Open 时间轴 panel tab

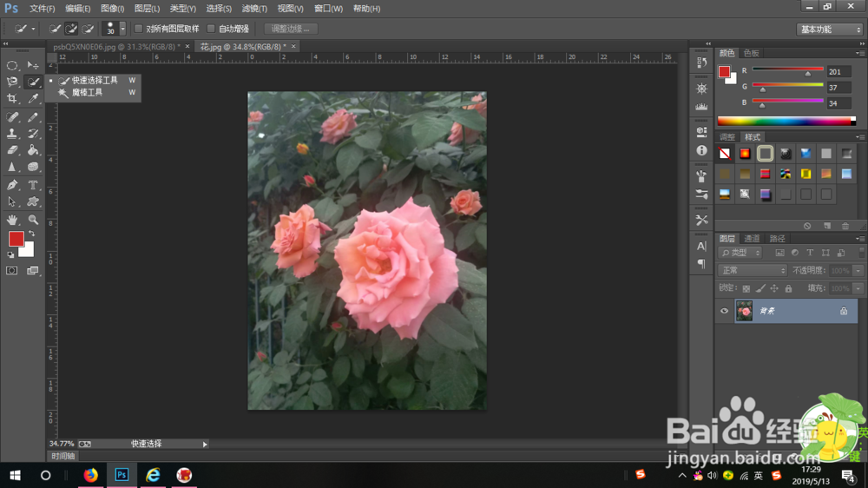(63, 457)
